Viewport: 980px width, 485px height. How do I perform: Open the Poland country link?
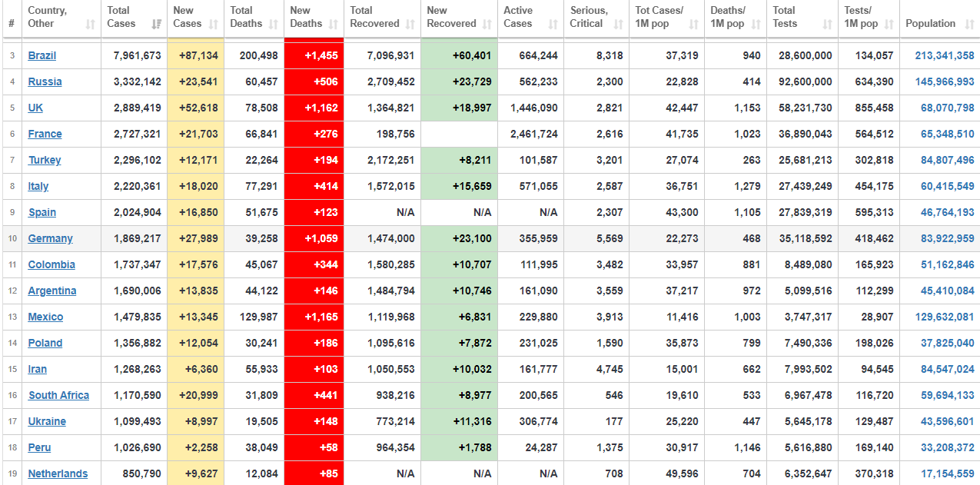[x=45, y=343]
